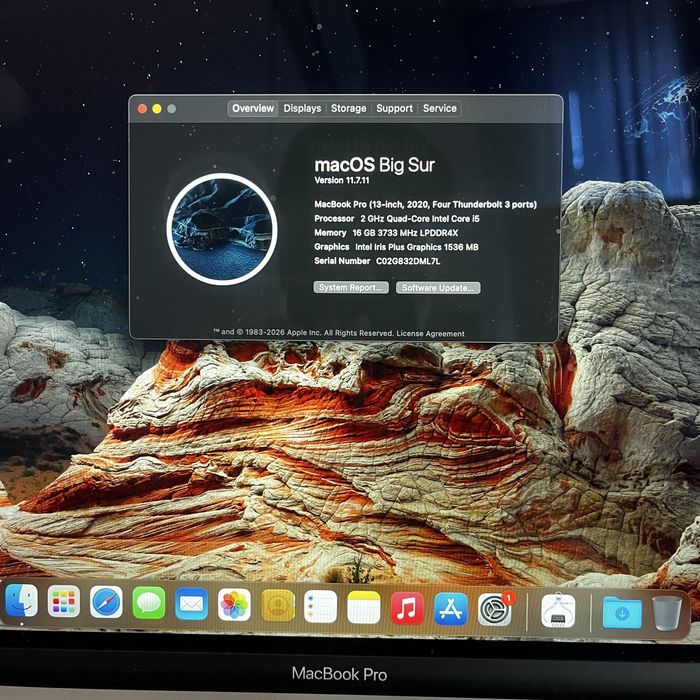Screen dimensions: 700x700
Task: Click the MacBook Pro model line
Action: pos(425,204)
